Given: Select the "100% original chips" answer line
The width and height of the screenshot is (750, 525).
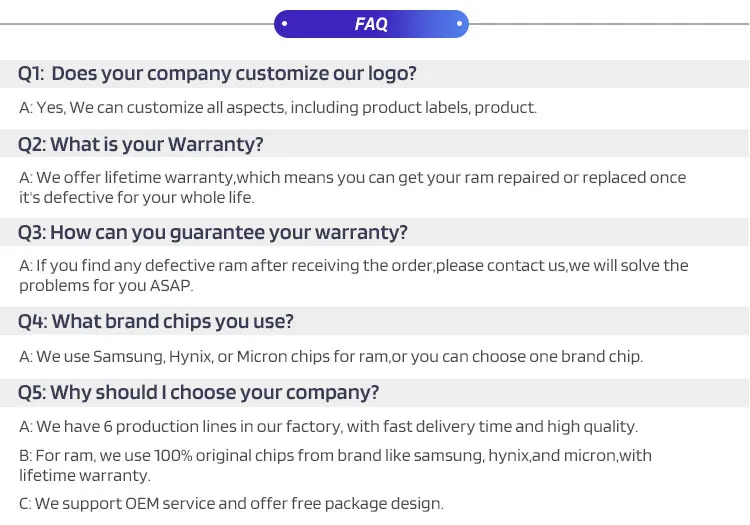Looking at the screenshot, I should click(x=335, y=456).
